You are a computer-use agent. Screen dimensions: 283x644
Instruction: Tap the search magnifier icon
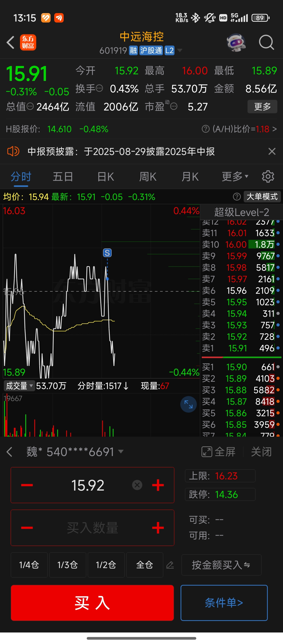pyautogui.click(x=266, y=42)
